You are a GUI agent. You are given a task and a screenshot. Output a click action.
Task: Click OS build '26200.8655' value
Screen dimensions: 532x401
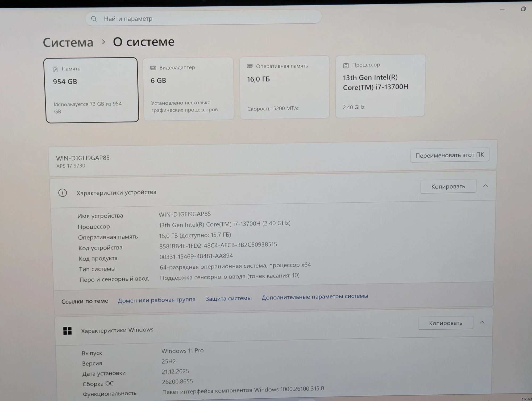coord(177,382)
